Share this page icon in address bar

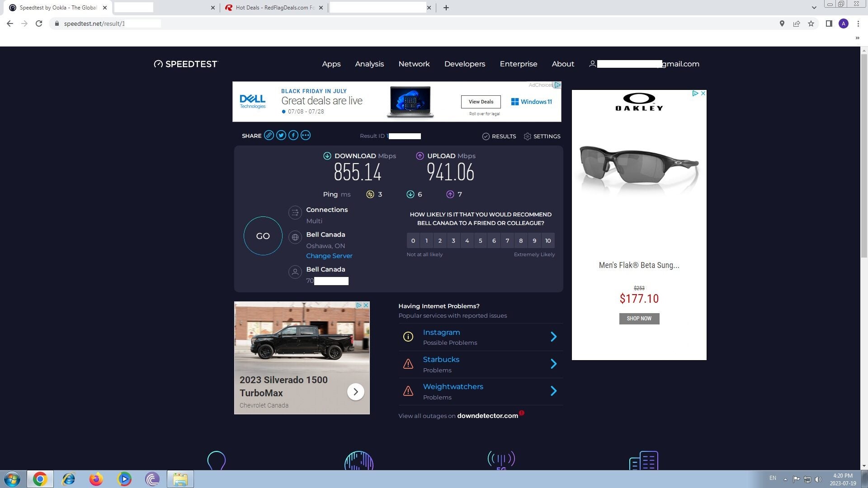(797, 23)
